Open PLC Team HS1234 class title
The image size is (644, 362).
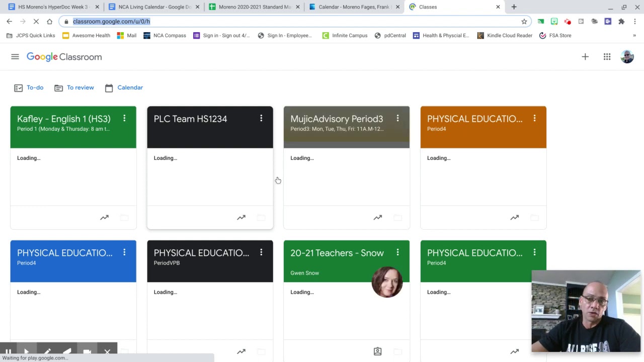[190, 119]
